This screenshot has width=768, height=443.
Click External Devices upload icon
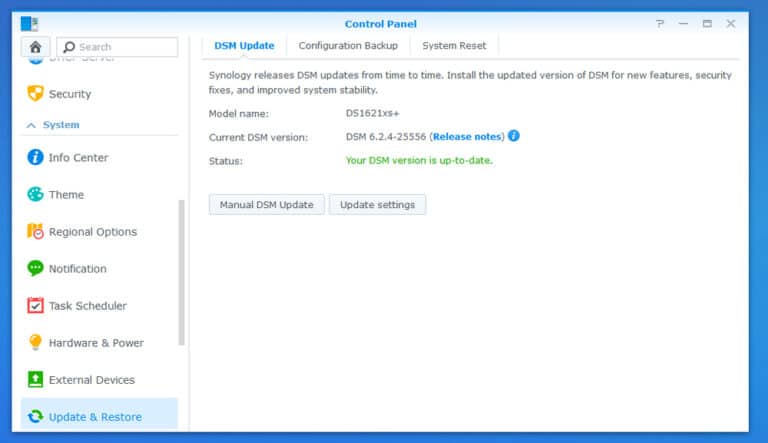tap(35, 380)
